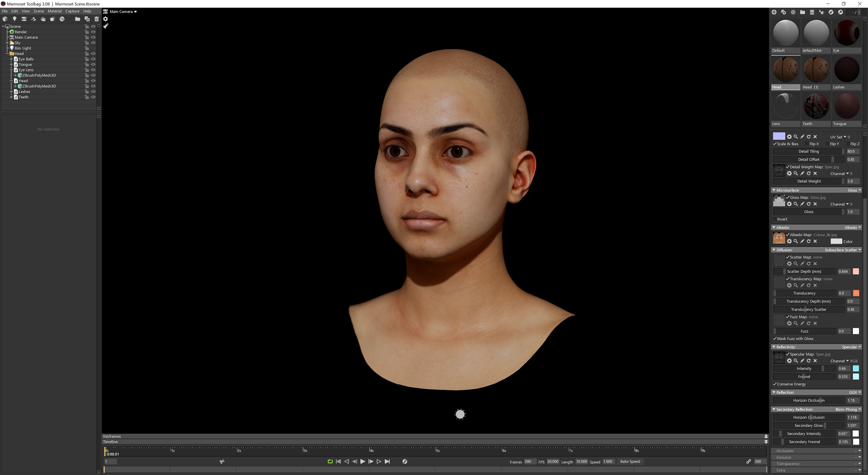The image size is (868, 475).
Task: Delete the selected object with the trash icon
Action: point(97,19)
